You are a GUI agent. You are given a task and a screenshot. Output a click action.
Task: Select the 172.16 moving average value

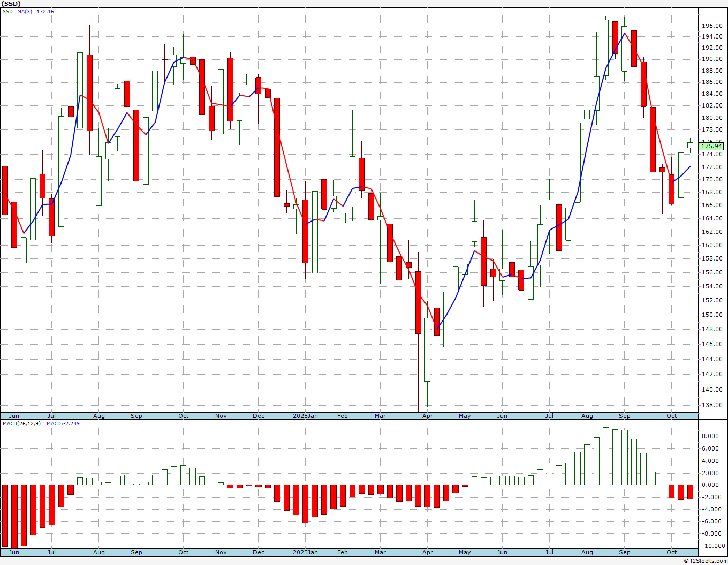click(45, 12)
